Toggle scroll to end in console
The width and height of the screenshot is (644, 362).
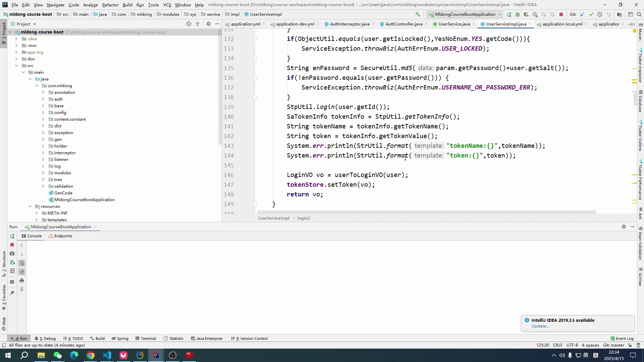point(22,272)
